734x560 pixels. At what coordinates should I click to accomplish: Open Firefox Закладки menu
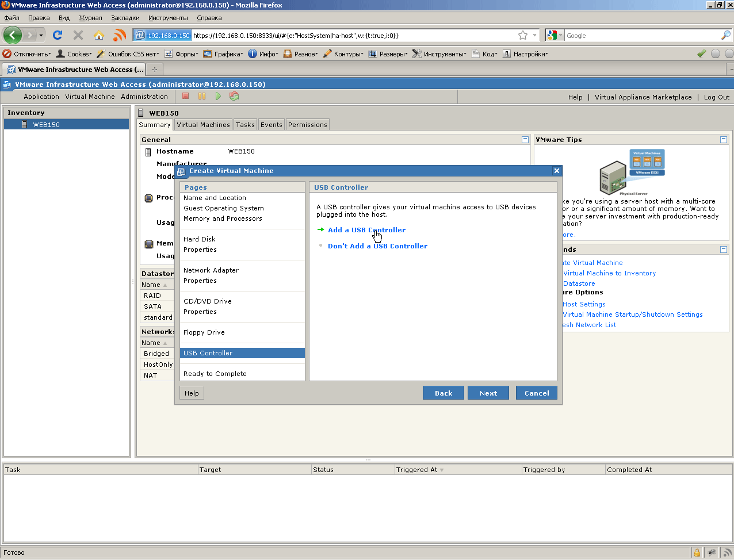pos(125,18)
